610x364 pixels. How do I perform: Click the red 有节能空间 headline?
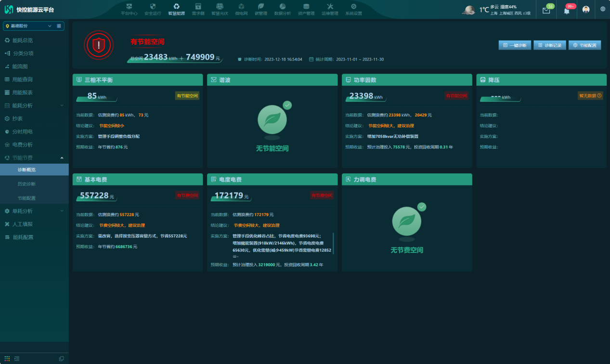147,42
